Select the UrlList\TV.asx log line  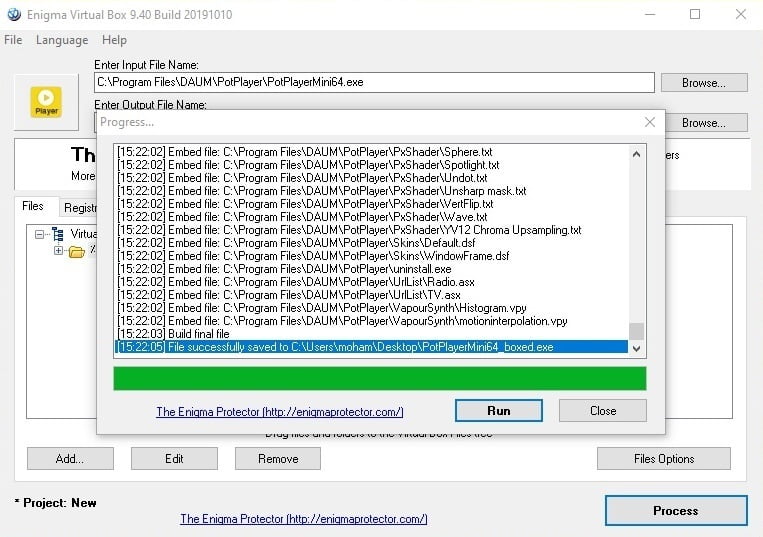[x=371, y=295]
